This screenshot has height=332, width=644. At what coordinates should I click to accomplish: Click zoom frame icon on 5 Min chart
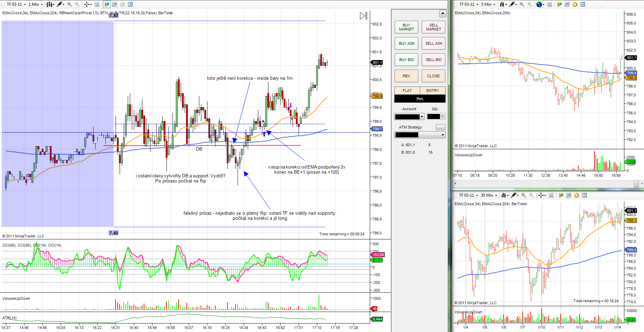549,4
